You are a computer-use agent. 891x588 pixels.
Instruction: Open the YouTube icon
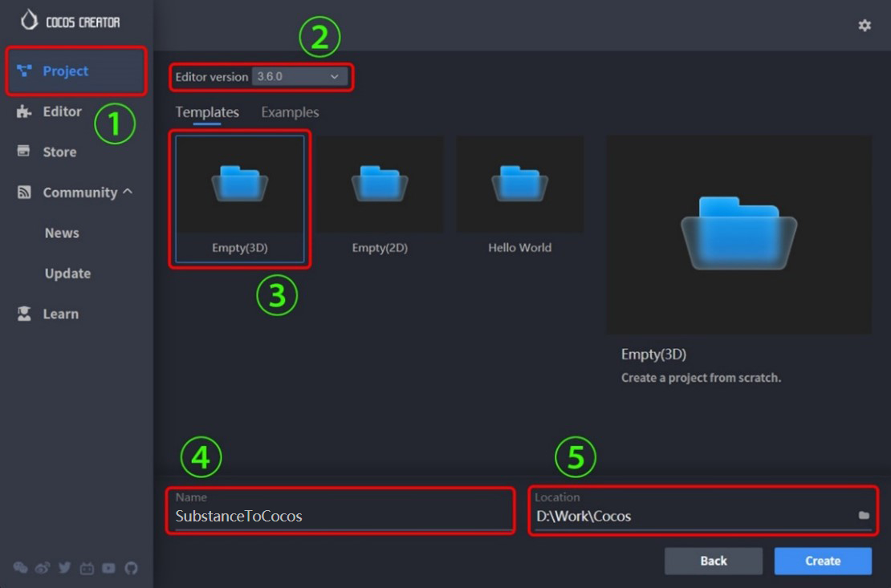click(x=108, y=568)
